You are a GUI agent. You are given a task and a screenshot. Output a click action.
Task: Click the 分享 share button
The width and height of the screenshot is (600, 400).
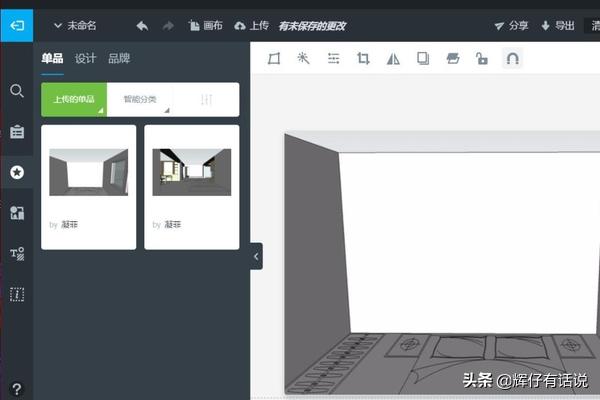pos(511,25)
